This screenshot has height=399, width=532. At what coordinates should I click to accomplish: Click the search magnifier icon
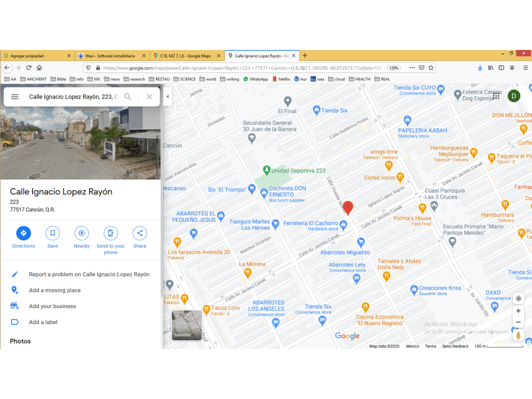click(x=128, y=97)
